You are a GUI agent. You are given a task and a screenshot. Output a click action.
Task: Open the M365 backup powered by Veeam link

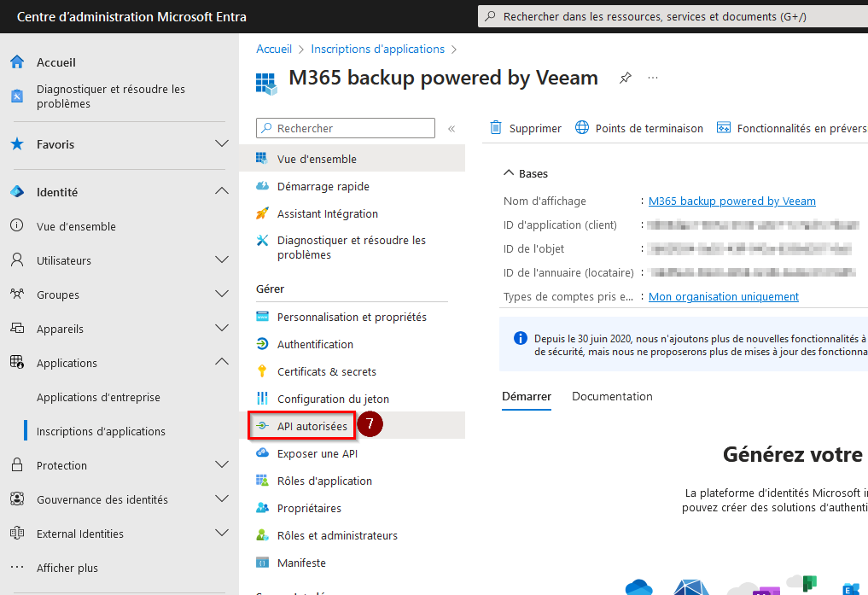click(731, 201)
